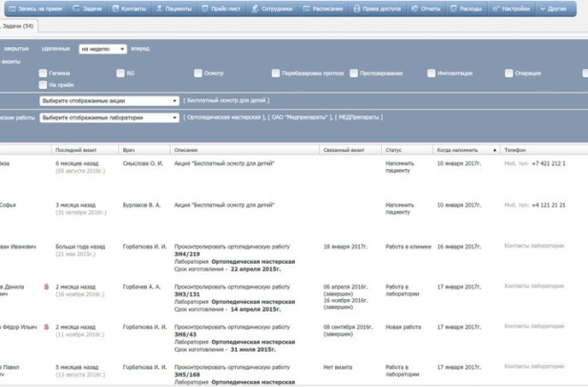
Task: Open the 'Выберите отображаемые лаборатории' dropdown
Action: coord(109,118)
